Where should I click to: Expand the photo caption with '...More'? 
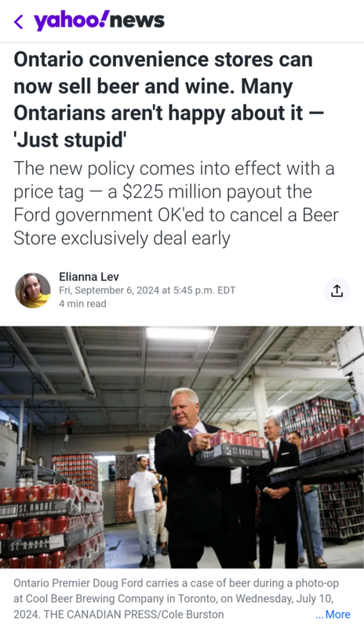tap(333, 615)
